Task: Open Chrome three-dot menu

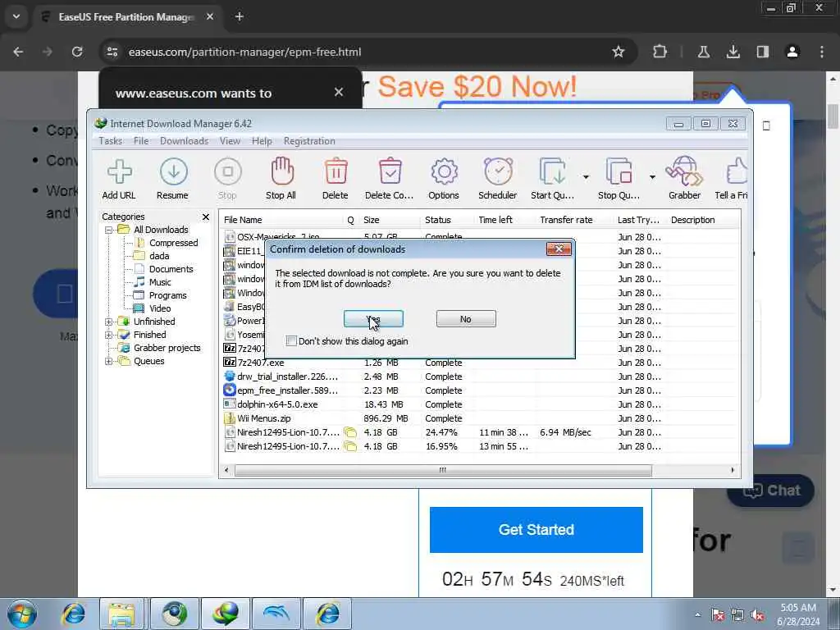Action: (x=822, y=52)
